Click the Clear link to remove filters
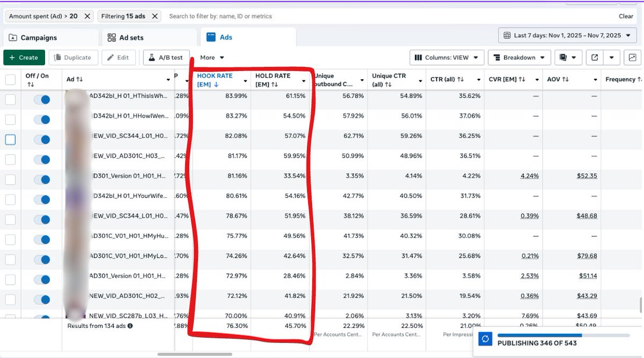 pos(626,16)
